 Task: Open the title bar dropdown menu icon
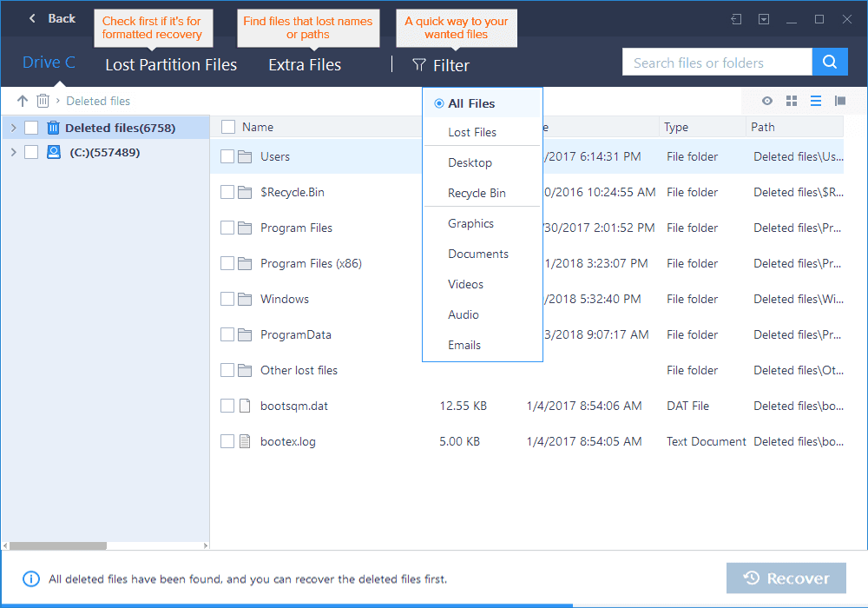pyautogui.click(x=764, y=19)
